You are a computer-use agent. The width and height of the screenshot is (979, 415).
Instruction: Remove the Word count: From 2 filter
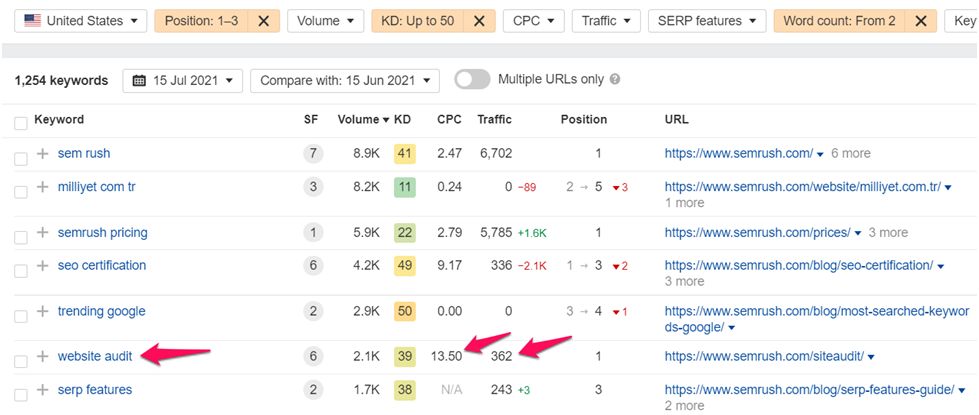921,21
